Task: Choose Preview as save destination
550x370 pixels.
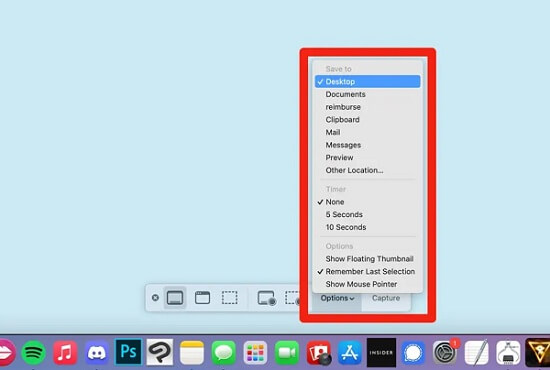Action: 368,157
